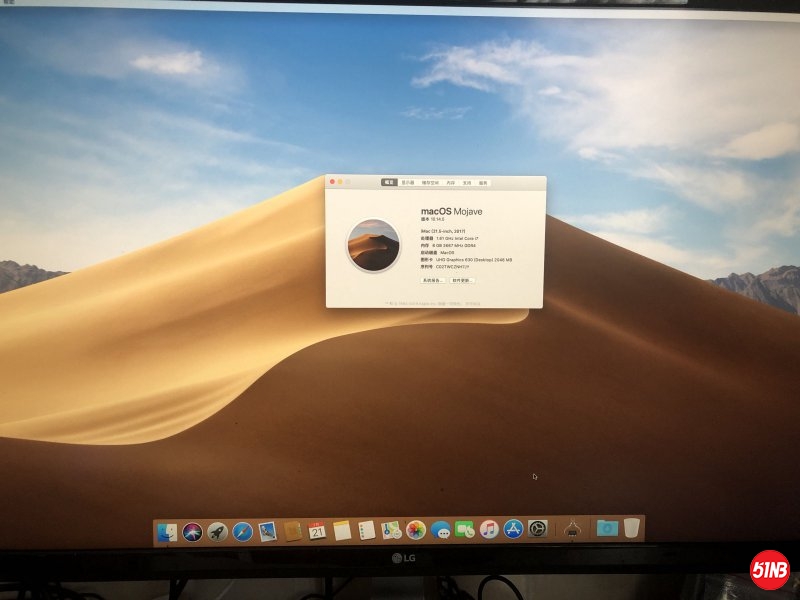800x600 pixels.
Task: Click the 软件更新 button
Action: (461, 280)
